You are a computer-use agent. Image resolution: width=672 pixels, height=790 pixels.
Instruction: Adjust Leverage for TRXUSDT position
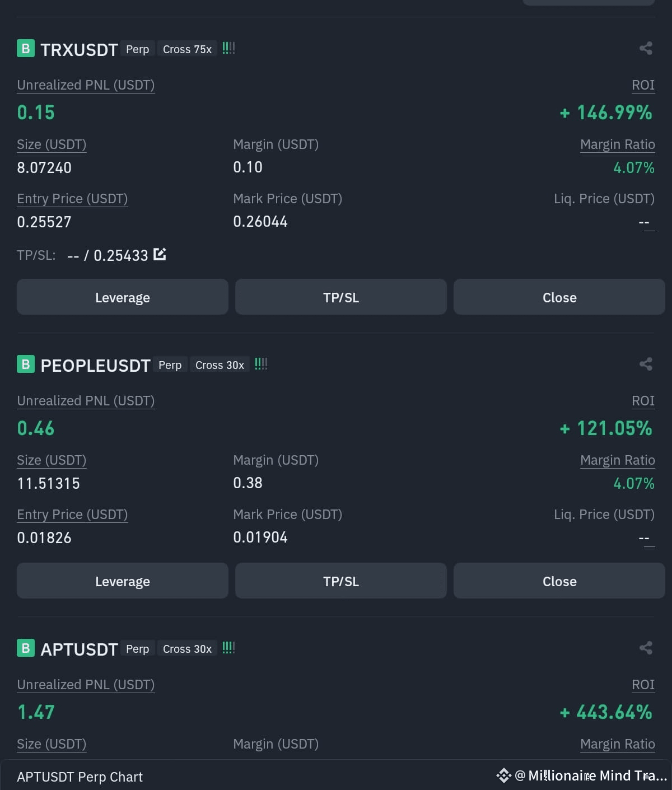pos(123,297)
